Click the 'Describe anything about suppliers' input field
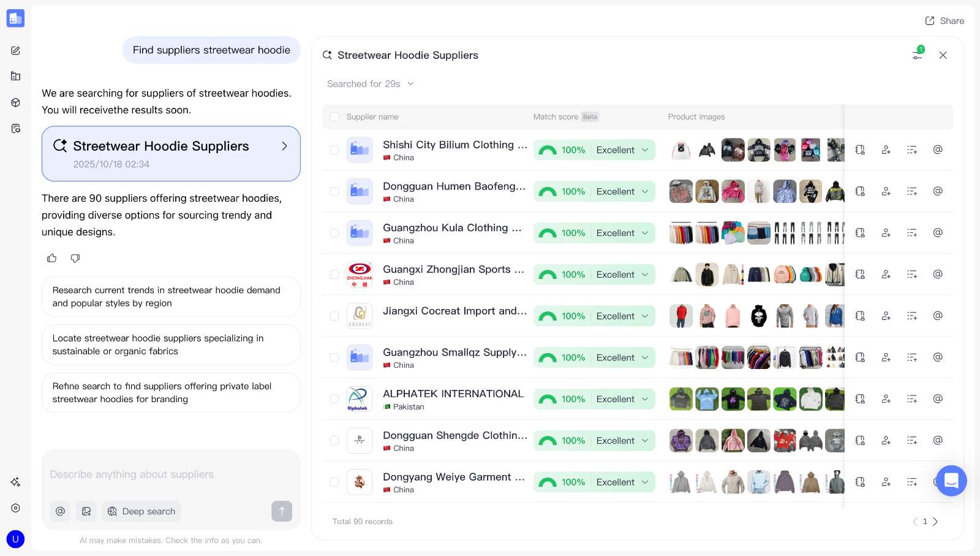 tap(171, 474)
